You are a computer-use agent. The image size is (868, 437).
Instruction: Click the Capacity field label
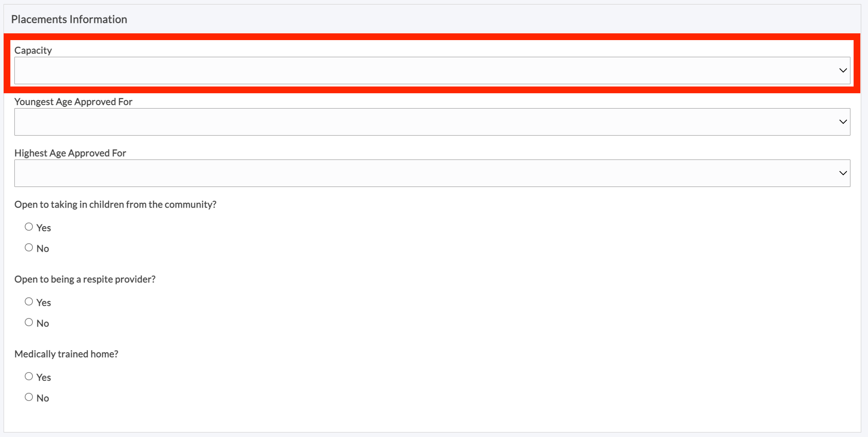[33, 50]
